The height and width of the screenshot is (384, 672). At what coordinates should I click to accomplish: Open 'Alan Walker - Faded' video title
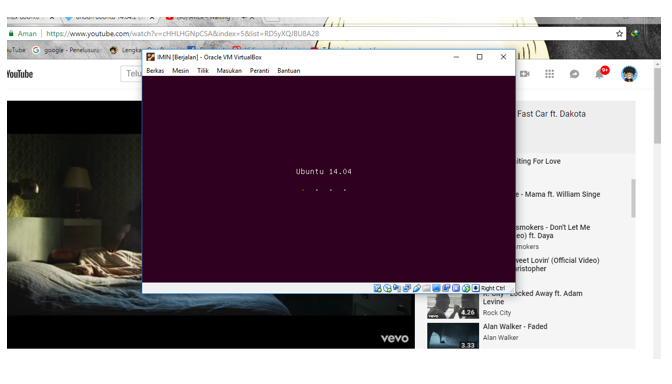[x=515, y=327]
